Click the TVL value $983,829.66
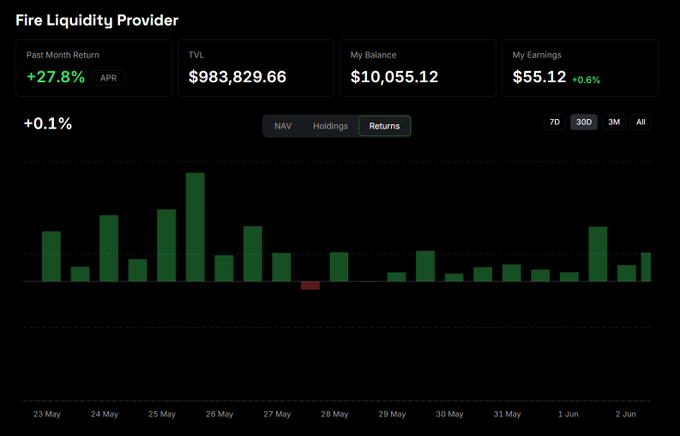 (237, 77)
